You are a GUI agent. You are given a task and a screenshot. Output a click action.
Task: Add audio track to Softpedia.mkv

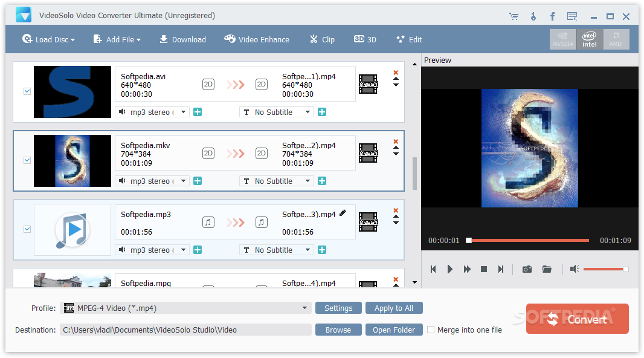coord(198,181)
